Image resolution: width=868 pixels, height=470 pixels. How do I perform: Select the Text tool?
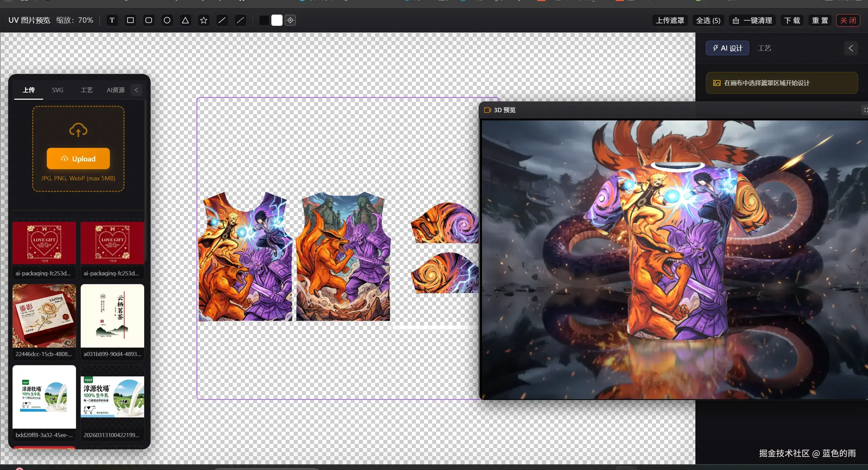[x=112, y=20]
